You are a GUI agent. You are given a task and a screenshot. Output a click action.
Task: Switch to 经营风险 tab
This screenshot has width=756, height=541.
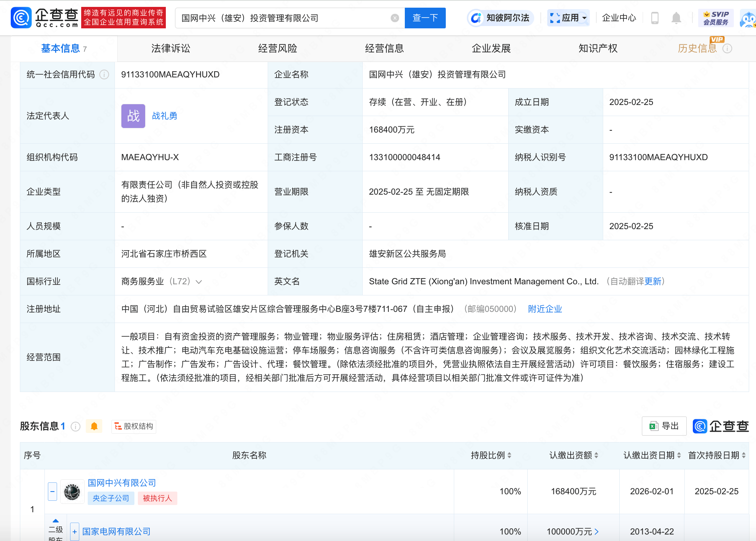[x=278, y=49]
